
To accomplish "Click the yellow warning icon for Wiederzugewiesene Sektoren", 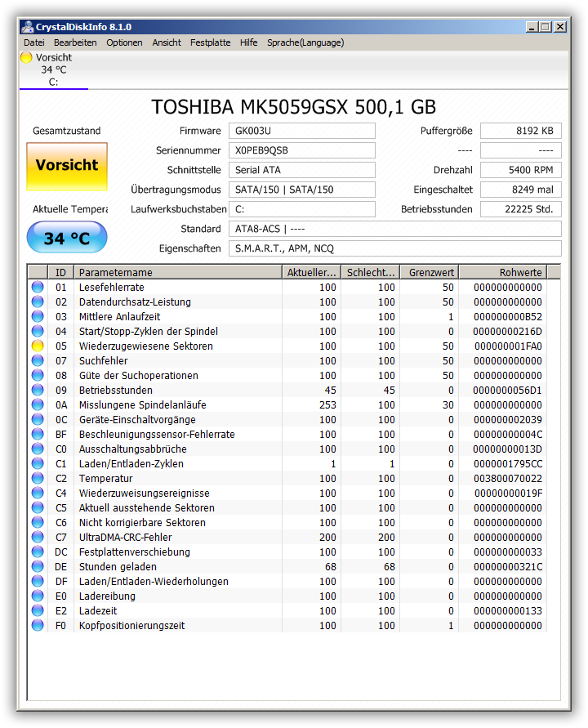I will (x=38, y=346).
